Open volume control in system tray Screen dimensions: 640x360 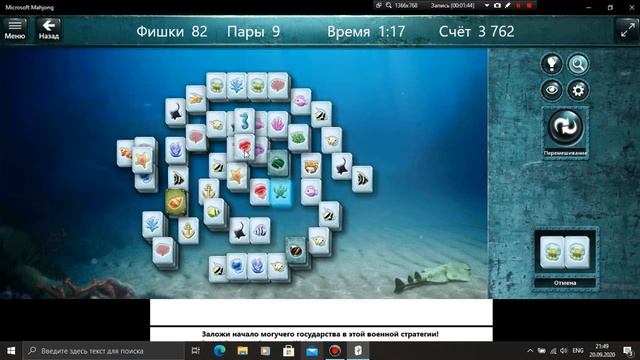pyautogui.click(x=564, y=351)
